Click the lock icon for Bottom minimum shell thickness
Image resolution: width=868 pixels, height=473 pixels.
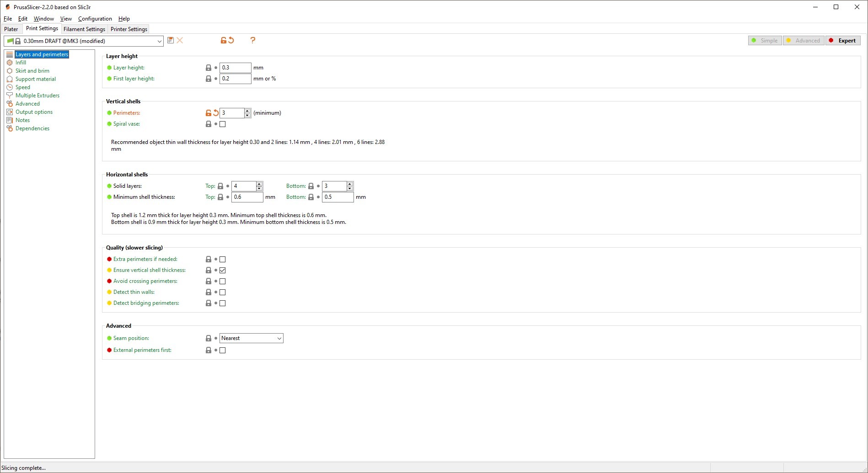[311, 197]
